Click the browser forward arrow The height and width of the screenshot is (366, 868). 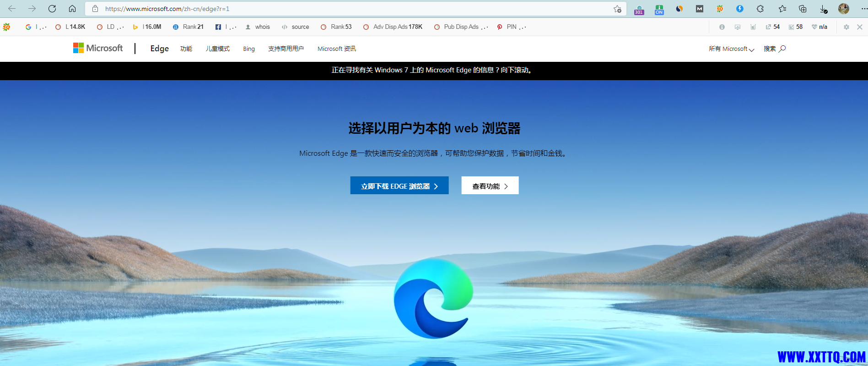32,9
